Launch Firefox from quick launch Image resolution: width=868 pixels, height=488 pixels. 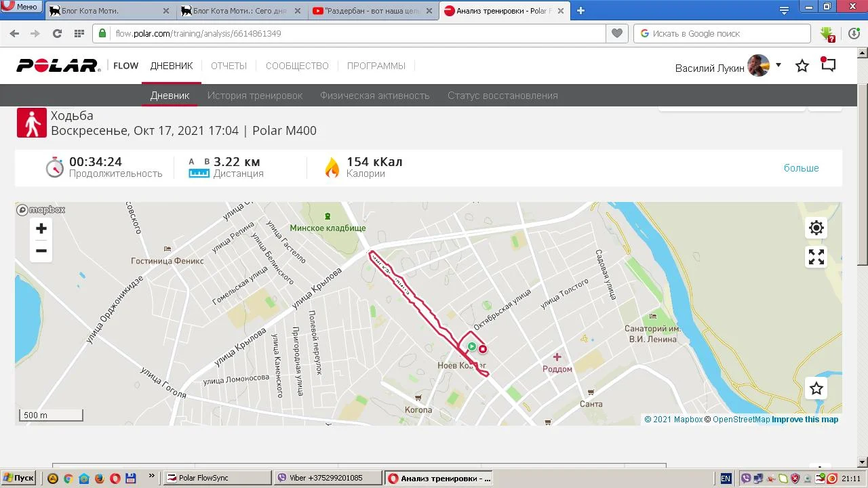(x=100, y=478)
